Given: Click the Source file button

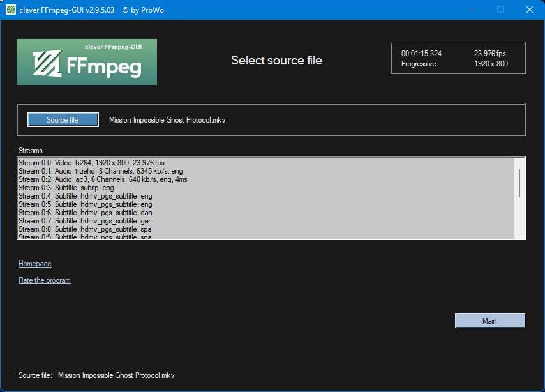Looking at the screenshot, I should [63, 119].
